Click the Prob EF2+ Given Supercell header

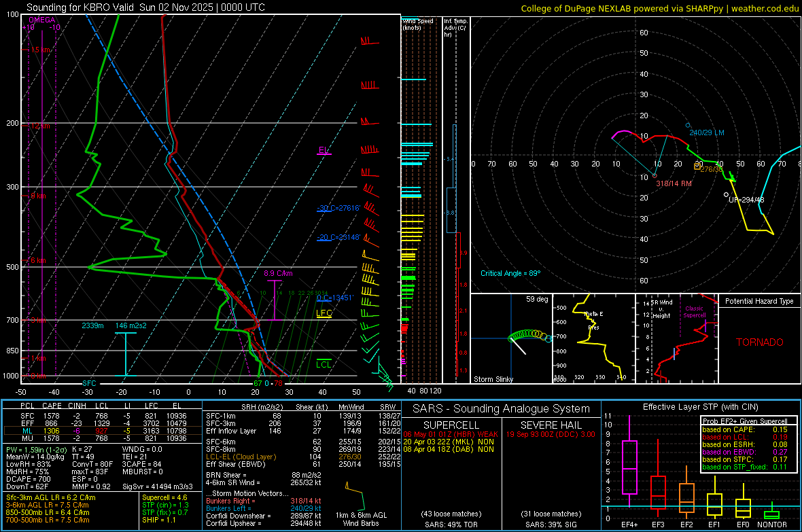coord(745,421)
